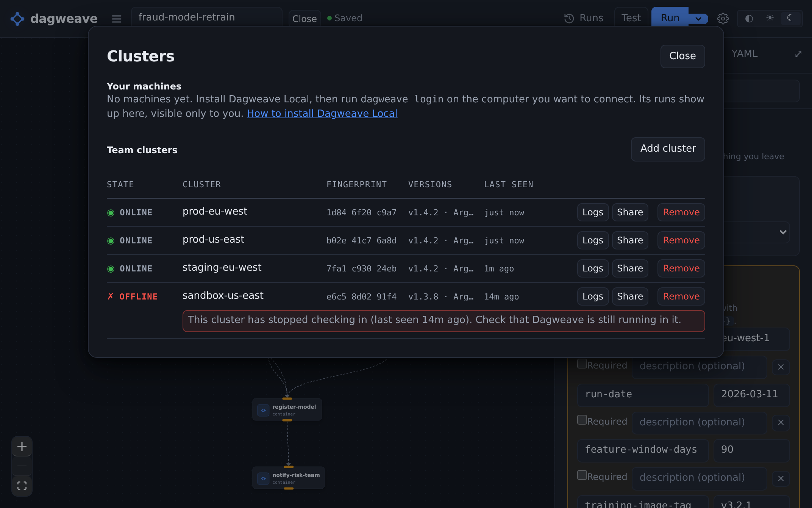Select the sandbox-us-east cluster name

pos(223,296)
